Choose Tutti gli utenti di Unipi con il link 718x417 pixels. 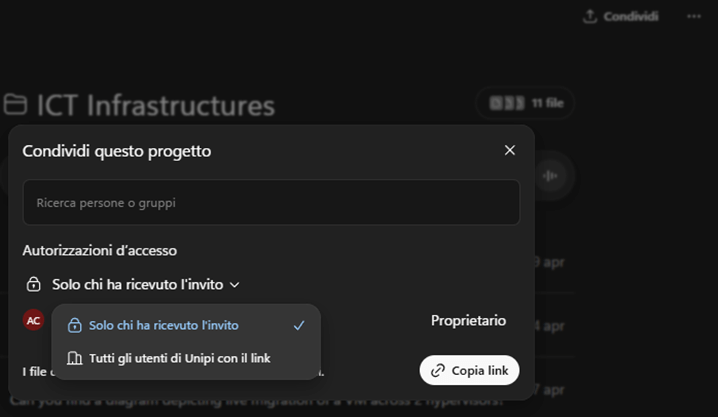pyautogui.click(x=179, y=358)
